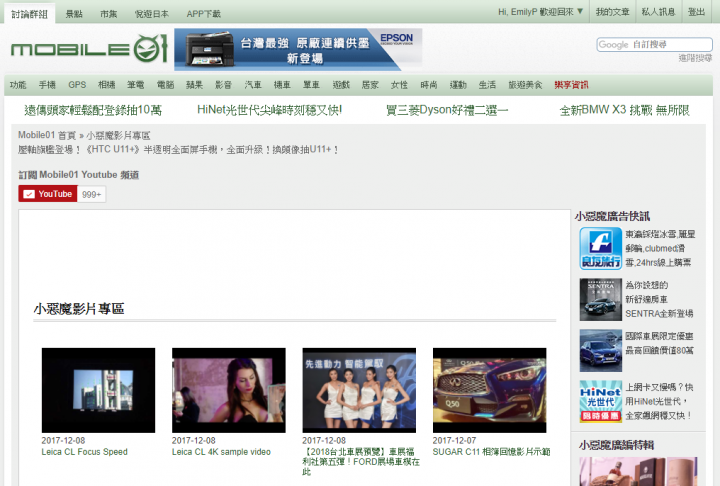
Task: Open the 女性 category menu
Action: click(399, 85)
